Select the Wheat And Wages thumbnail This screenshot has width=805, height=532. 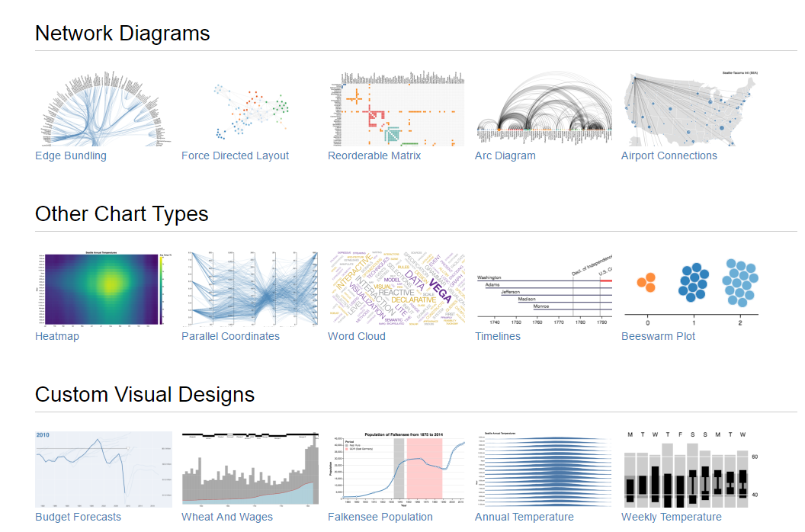[x=249, y=469]
